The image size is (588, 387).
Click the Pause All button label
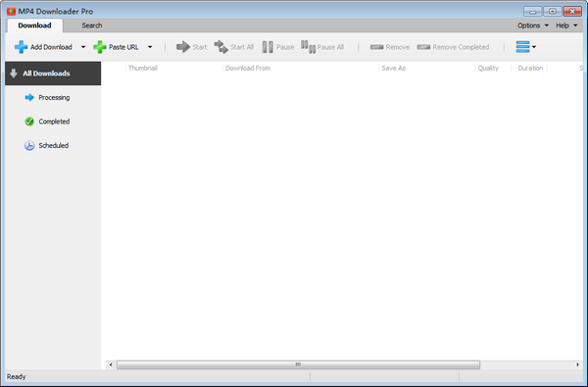coord(330,47)
